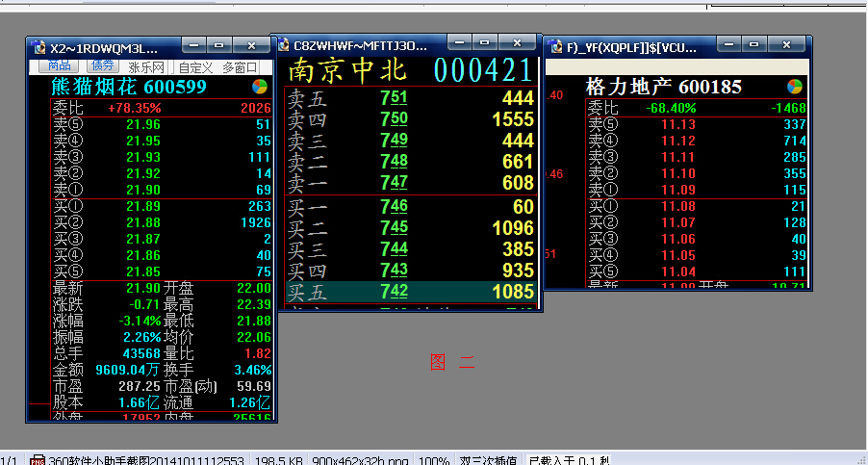Select the highlighted 买五 row priced 742
This screenshot has width=868, height=465.
[x=410, y=292]
